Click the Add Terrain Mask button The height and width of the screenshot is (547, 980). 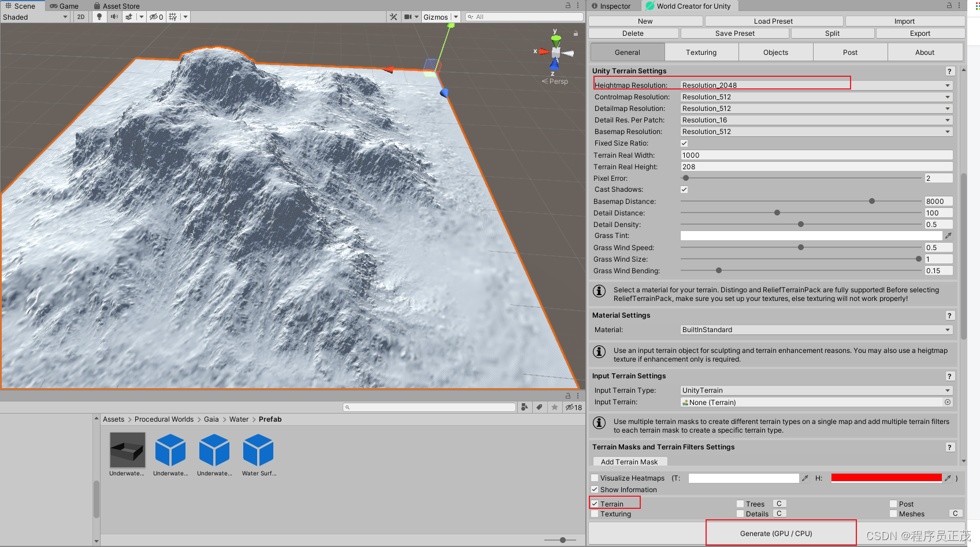coord(629,462)
